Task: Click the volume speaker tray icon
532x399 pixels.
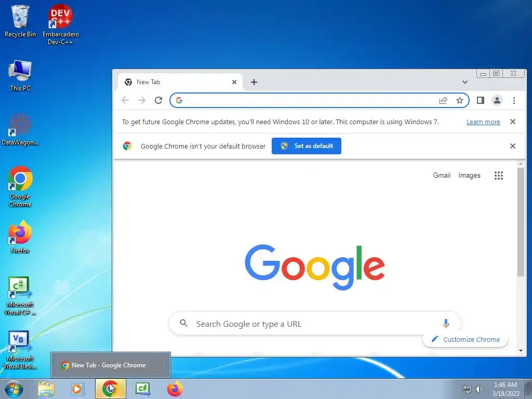Action: tap(479, 389)
